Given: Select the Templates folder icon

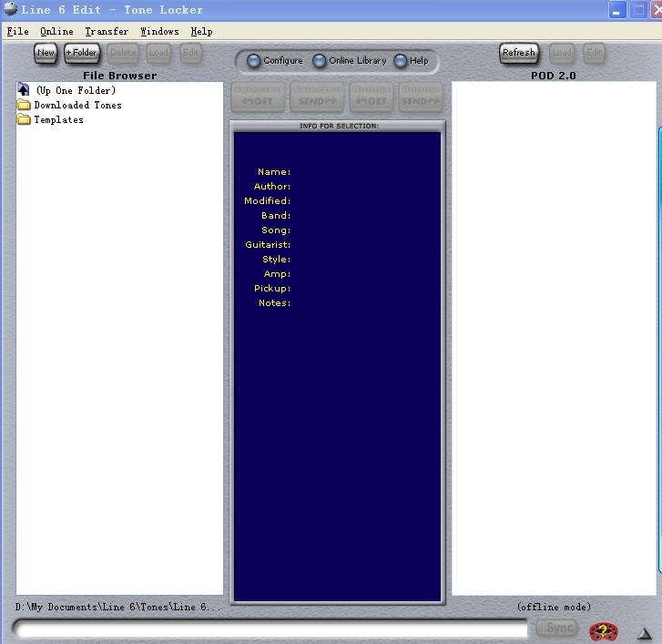Looking at the screenshot, I should click(24, 119).
